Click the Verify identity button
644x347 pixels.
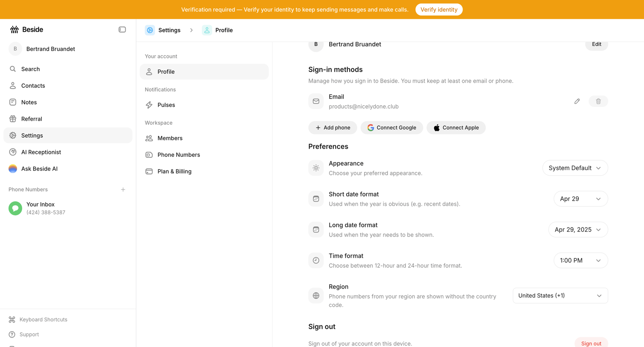439,9
